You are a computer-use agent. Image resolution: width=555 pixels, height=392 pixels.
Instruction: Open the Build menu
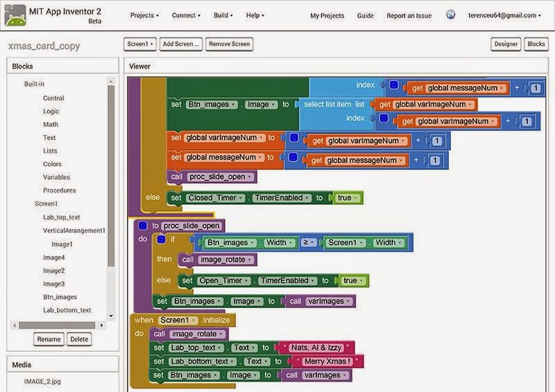pyautogui.click(x=223, y=15)
